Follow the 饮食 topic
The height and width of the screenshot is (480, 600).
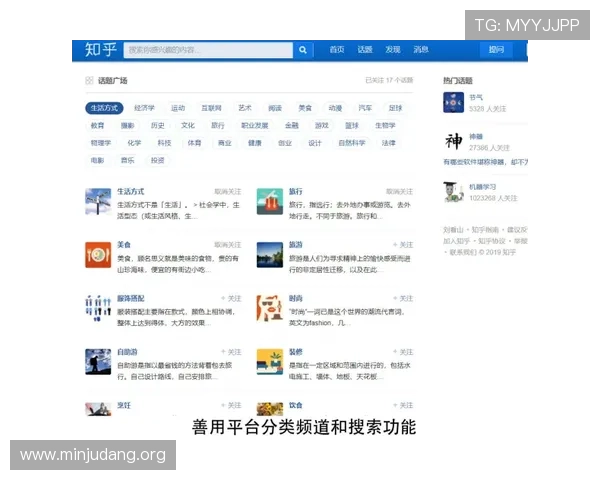tap(403, 405)
